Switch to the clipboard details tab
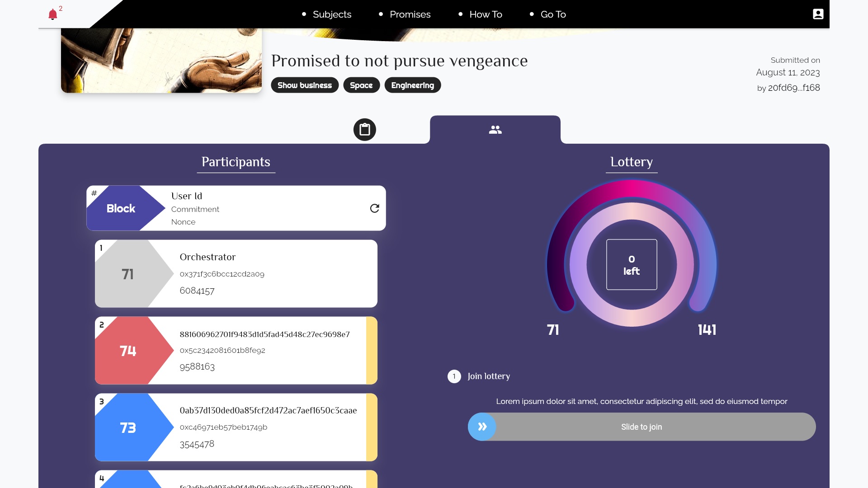Image resolution: width=868 pixels, height=488 pixels. pyautogui.click(x=364, y=129)
